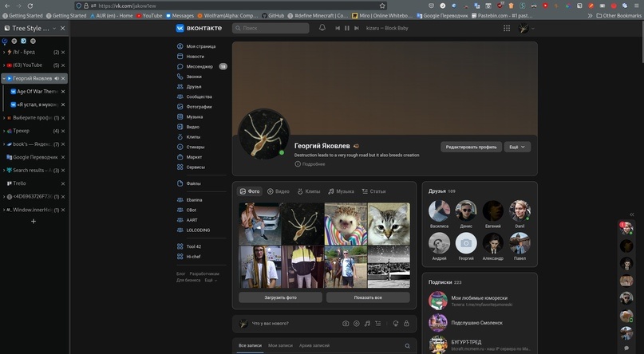
Task: Switch to the Видео tab in profile media
Action: 279,191
